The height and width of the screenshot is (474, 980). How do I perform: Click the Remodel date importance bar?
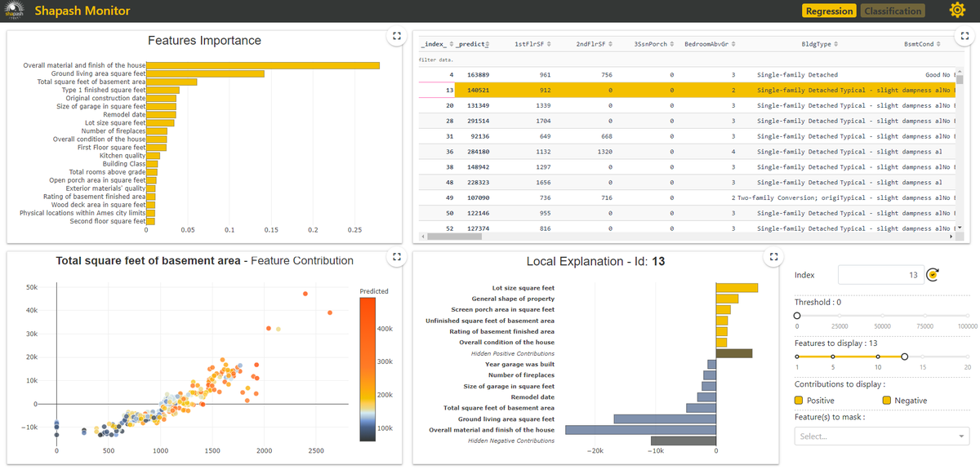click(161, 114)
